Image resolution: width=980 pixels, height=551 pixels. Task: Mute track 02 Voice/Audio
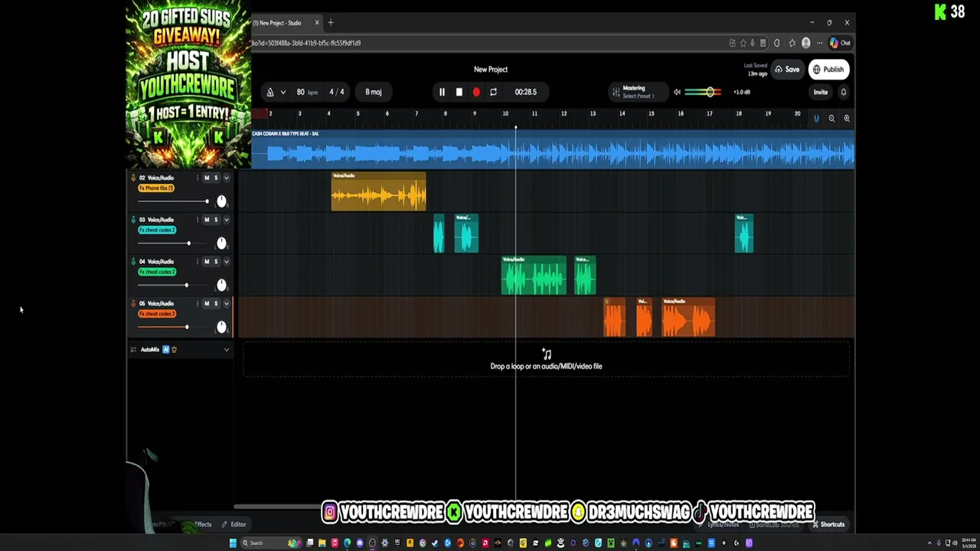pos(207,178)
